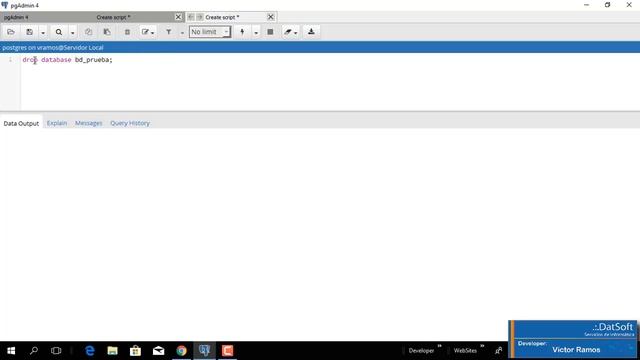This screenshot has width=640, height=360.
Task: Click the Delete trash icon
Action: coord(127,32)
